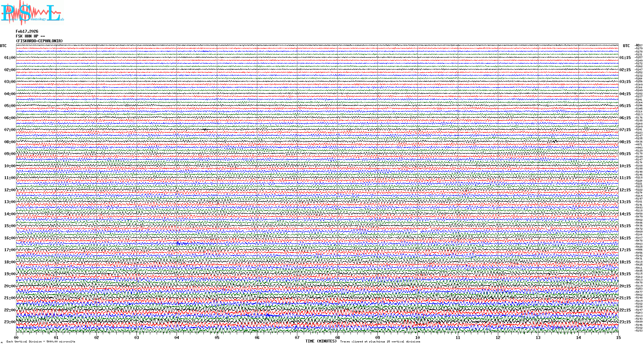Click the Feb17,2026 date label

pos(27,31)
